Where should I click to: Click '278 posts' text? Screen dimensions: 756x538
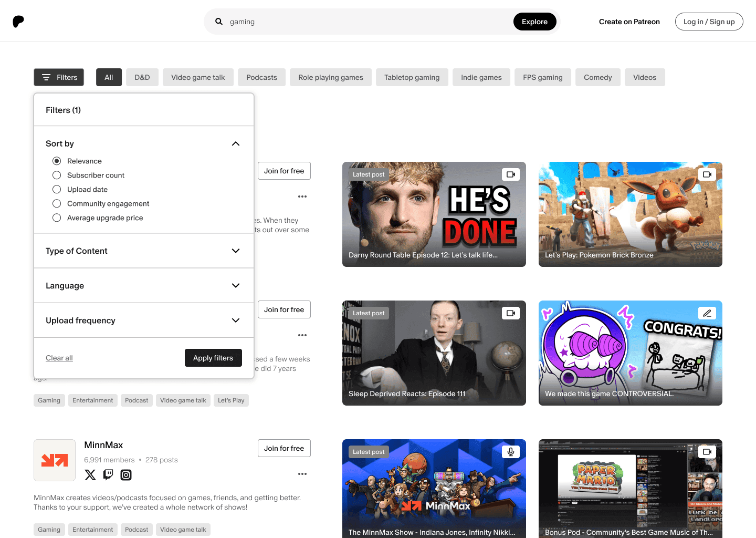162,460
